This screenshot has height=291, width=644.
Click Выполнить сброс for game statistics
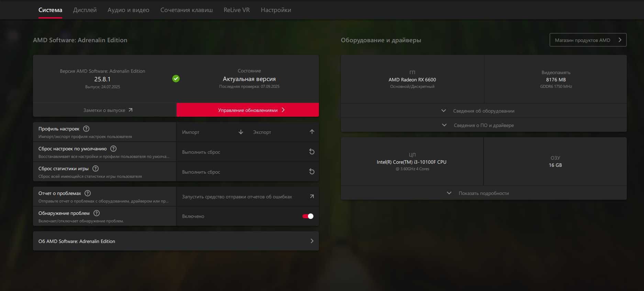click(201, 172)
